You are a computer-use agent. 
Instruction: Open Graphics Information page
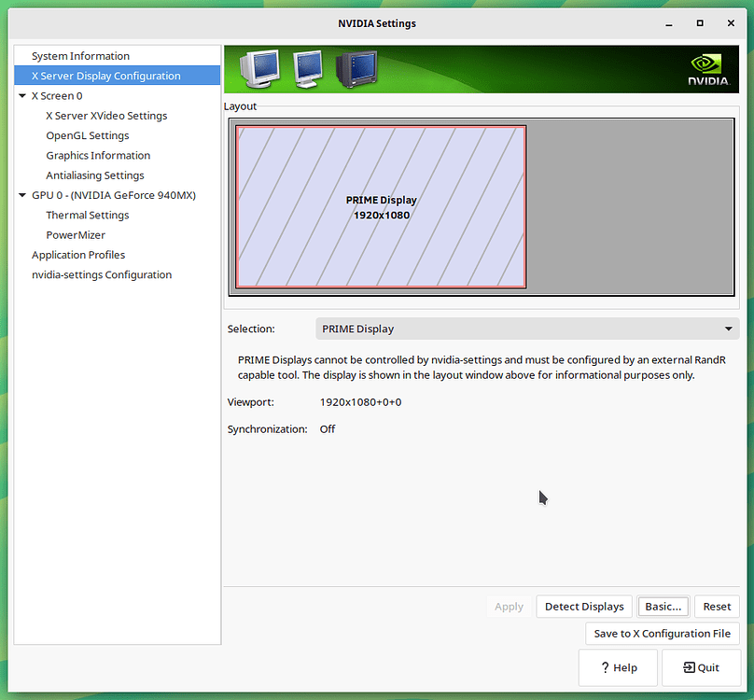click(98, 155)
